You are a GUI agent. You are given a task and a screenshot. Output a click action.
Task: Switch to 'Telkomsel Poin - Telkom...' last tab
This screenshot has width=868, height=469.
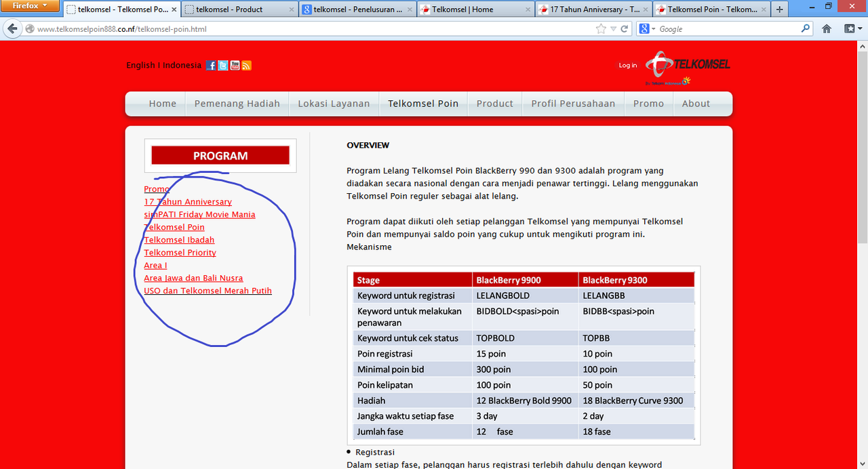[x=711, y=9]
